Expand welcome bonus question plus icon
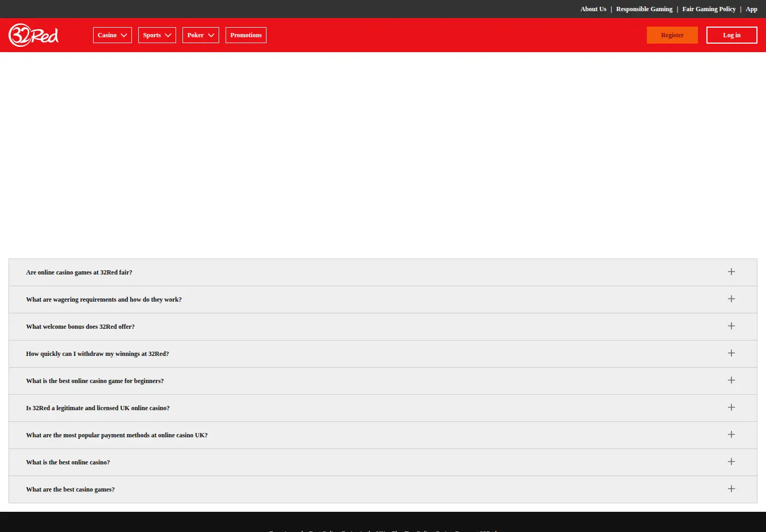Viewport: 766px width, 532px height. tap(731, 326)
